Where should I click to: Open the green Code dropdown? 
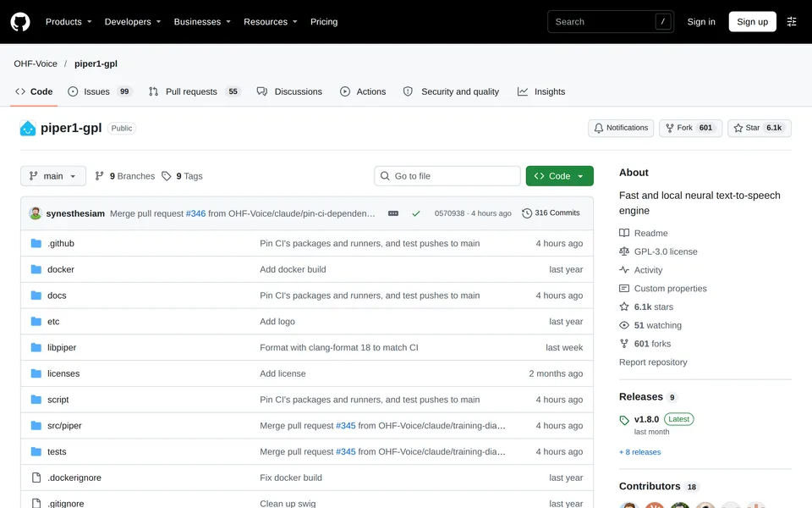(x=559, y=176)
